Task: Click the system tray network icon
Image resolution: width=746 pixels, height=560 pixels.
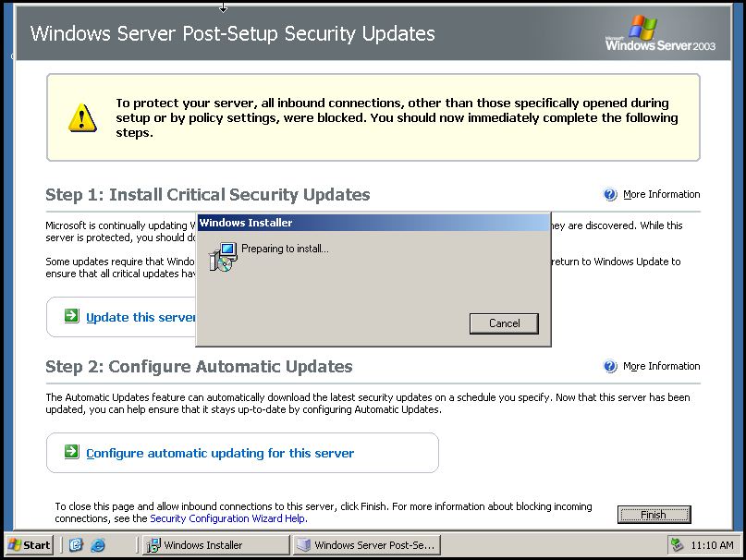Action: pyautogui.click(x=678, y=545)
